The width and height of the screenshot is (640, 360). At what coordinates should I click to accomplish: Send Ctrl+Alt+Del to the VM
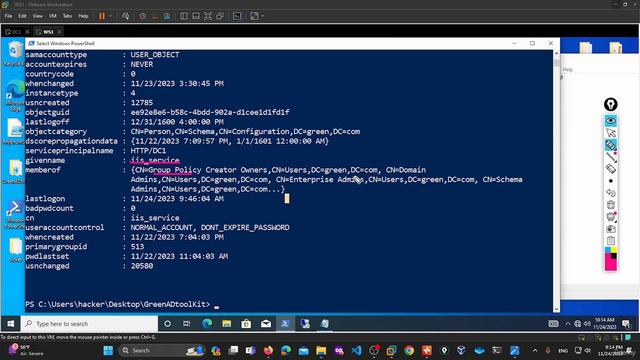[x=126, y=16]
